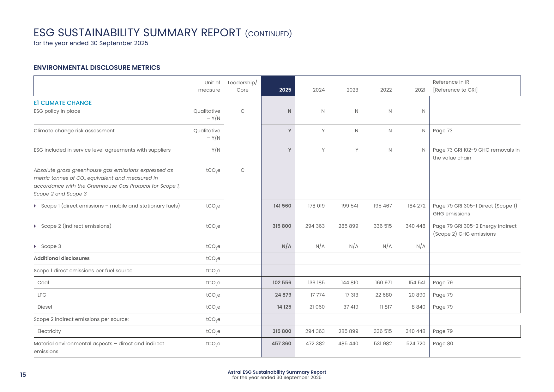The width and height of the screenshot is (554, 392).
Task: Click 'ESG policy in place' row label
Action: [57, 111]
